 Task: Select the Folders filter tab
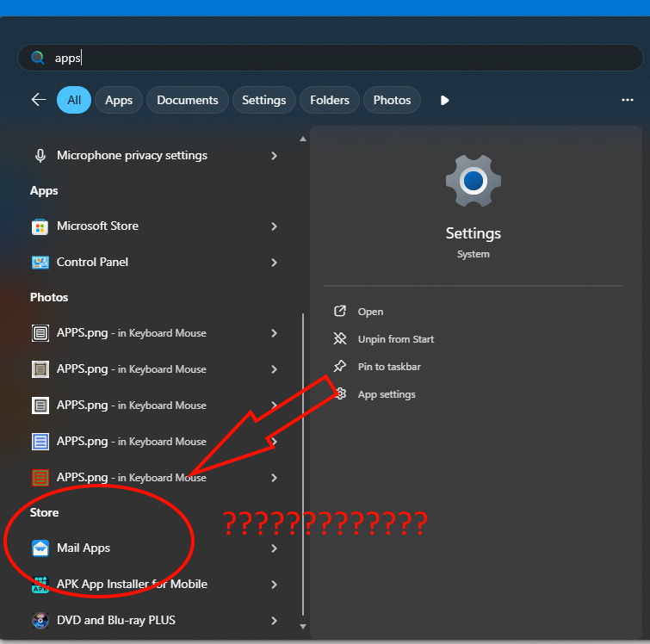tap(330, 100)
